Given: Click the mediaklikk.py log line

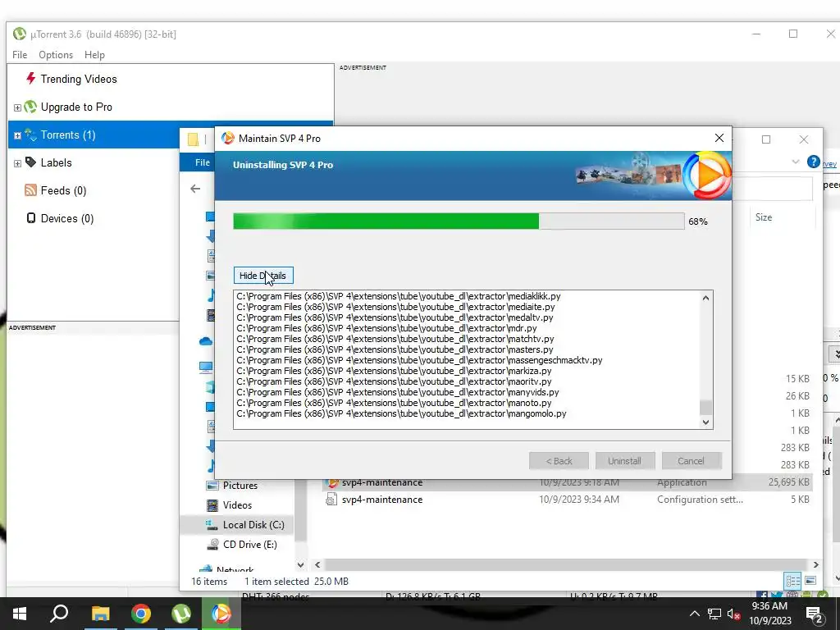Looking at the screenshot, I should coord(398,295).
